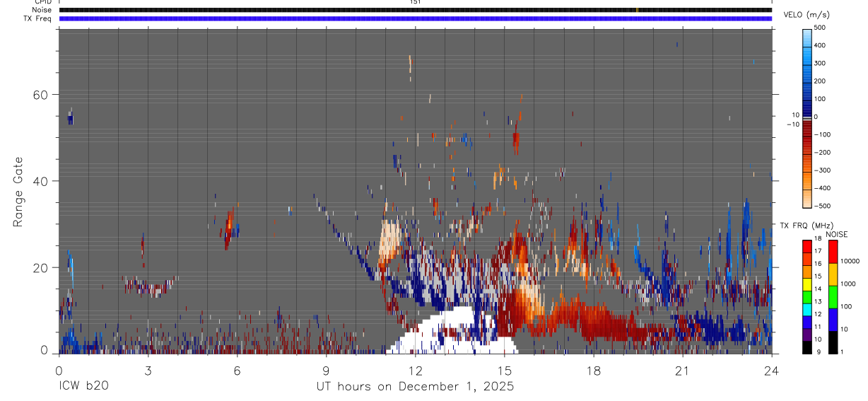Screen dimensions: 868x401
Task: Click the 1000 label on noise legend
Action: pos(848,284)
